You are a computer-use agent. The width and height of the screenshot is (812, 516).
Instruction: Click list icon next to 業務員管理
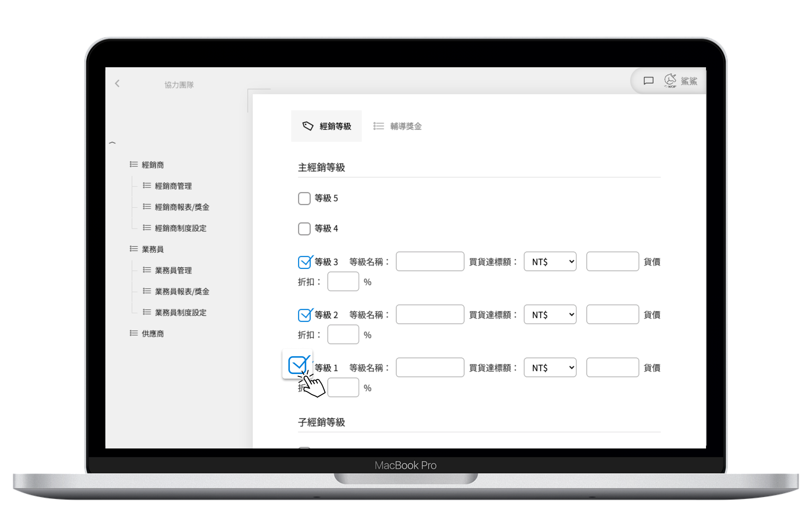(x=147, y=270)
